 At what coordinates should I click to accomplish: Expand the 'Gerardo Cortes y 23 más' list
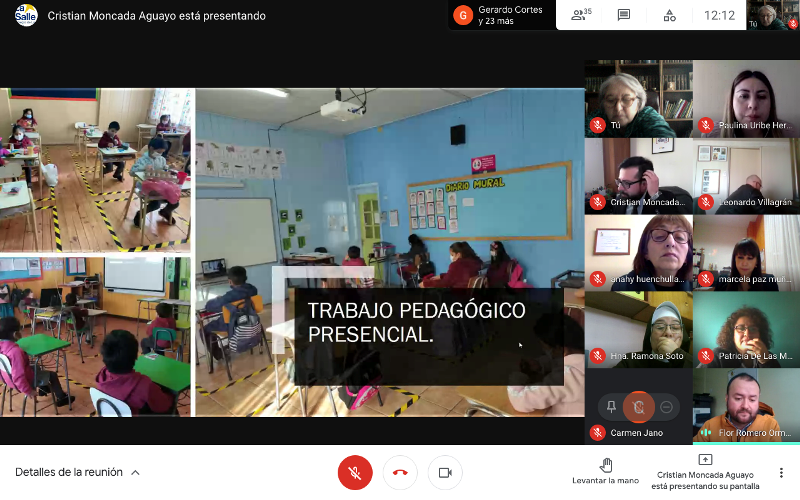510,15
